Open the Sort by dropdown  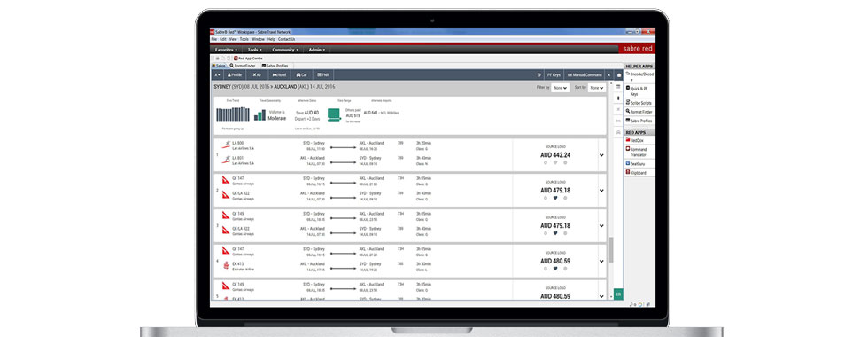596,88
